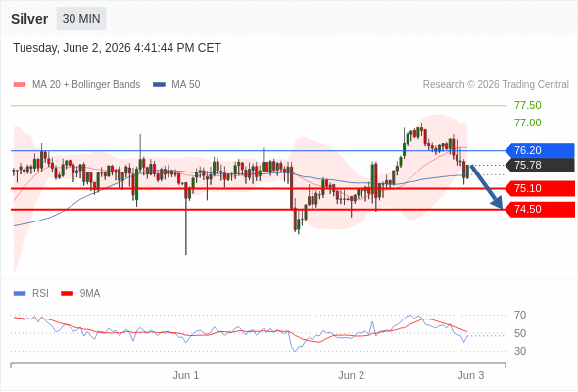The image size is (578, 392).
Task: Click the RSI 70 axis value
Action: (x=520, y=315)
